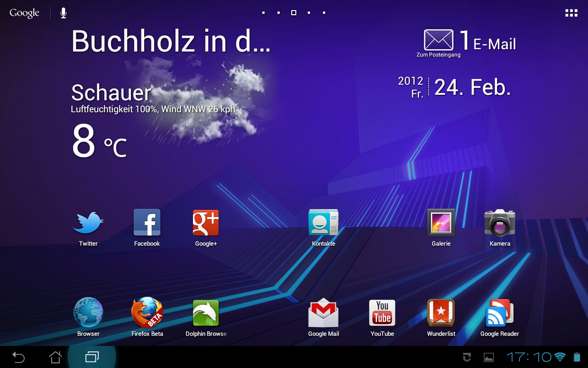
Task: Tap the battery status icon
Action: (577, 357)
